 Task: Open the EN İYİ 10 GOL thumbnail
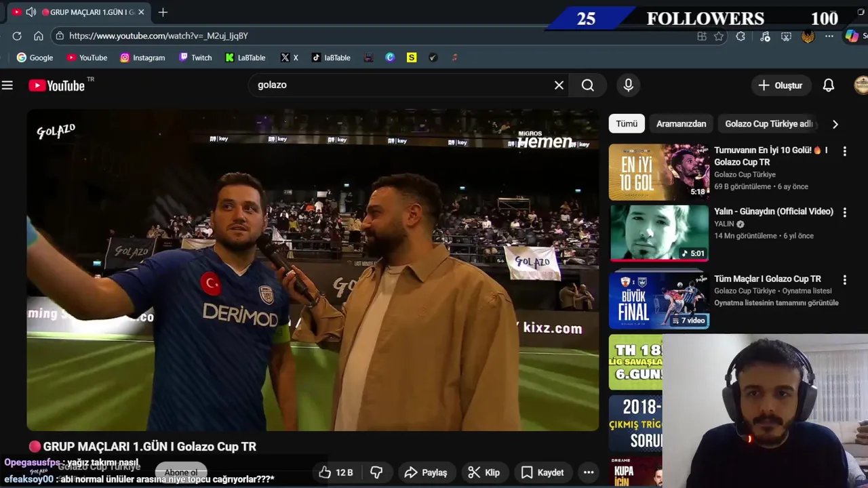pyautogui.click(x=659, y=172)
